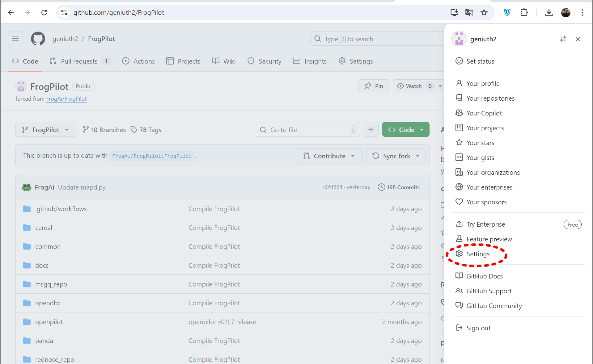Select Your sponsors menu item
This screenshot has height=364, width=593.
pyautogui.click(x=518, y=202)
